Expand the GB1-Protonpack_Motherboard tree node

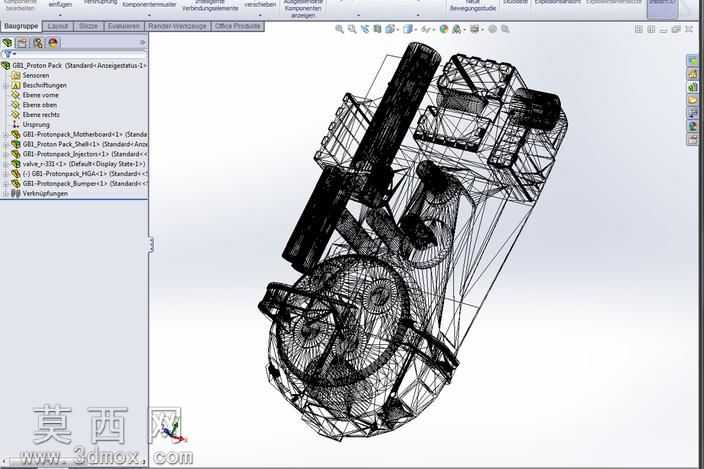point(5,134)
